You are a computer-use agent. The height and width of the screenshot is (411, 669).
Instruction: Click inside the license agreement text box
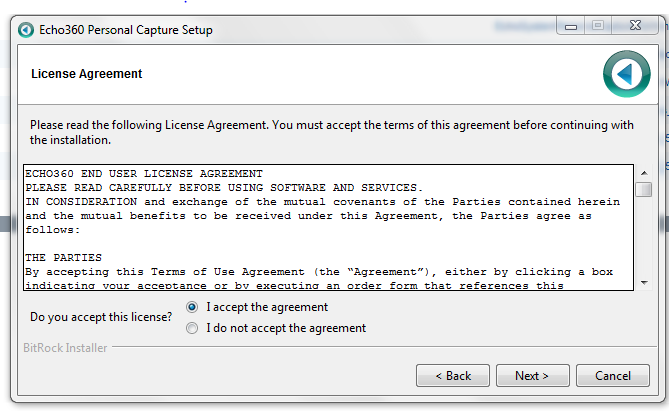coord(329,227)
